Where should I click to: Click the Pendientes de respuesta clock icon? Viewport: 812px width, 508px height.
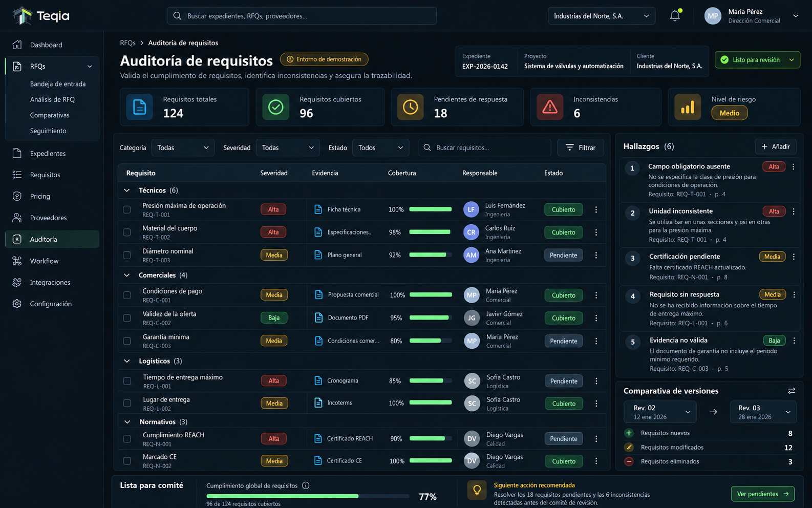pyautogui.click(x=410, y=107)
